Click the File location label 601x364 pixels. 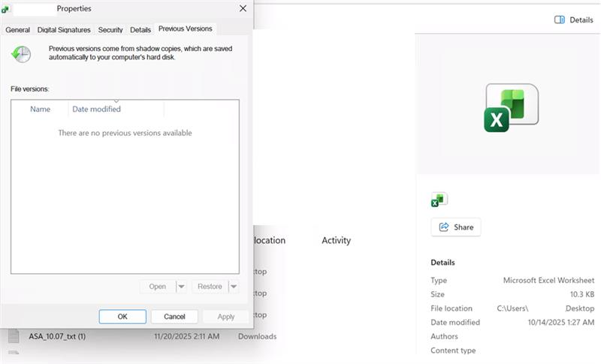[x=452, y=308]
